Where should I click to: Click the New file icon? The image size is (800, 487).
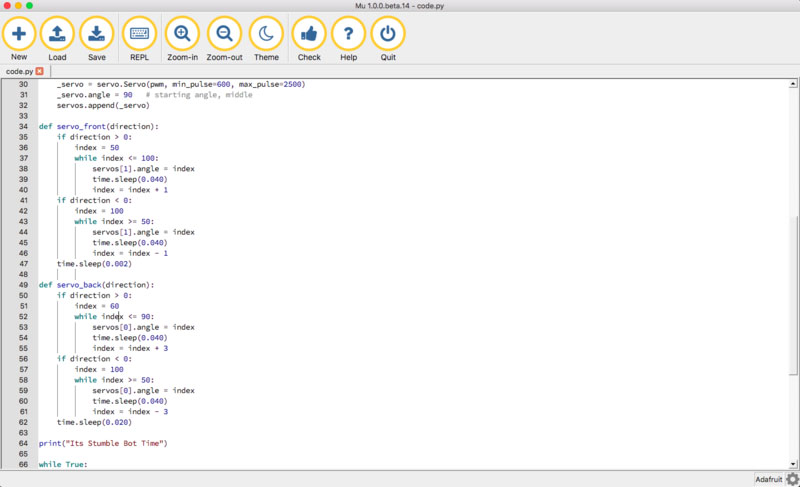coord(19,34)
